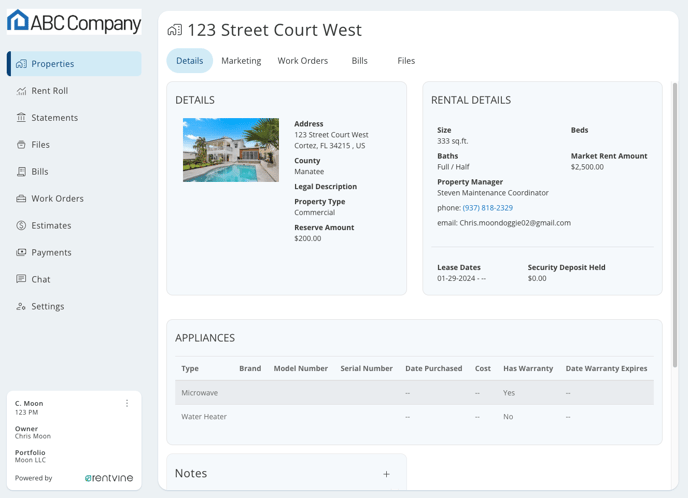Viewport: 688px width, 498px height.
Task: Click the phone number (937) 818-2329
Action: tap(487, 208)
